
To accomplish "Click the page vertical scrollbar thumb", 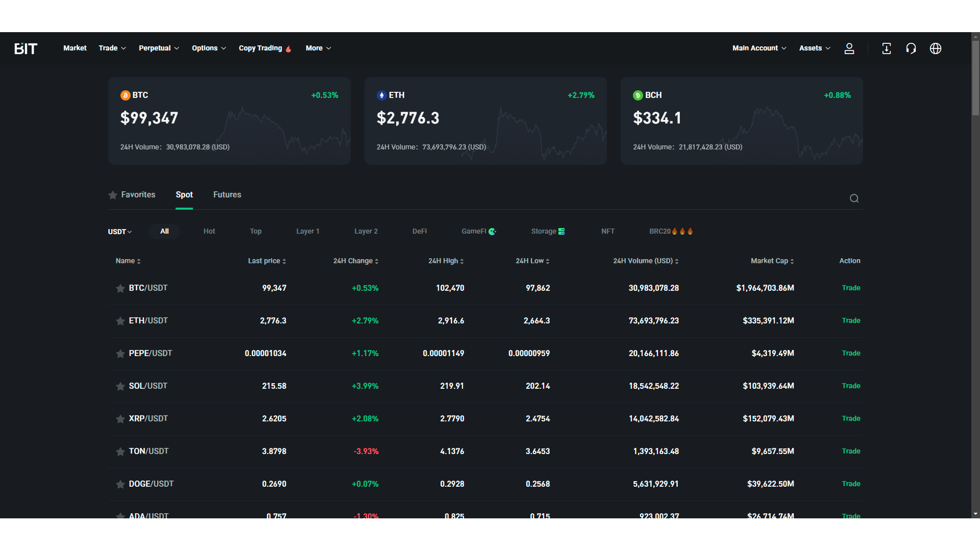I will 975,78.
